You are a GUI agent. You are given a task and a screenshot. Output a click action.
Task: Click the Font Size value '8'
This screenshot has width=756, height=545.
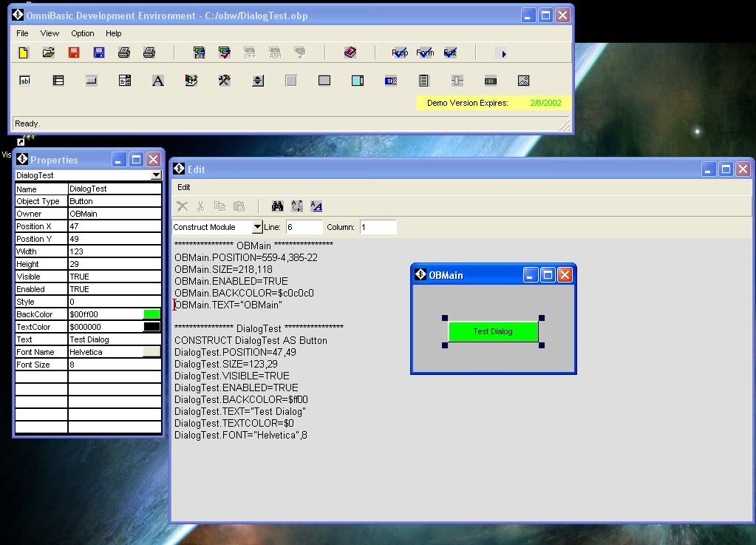(x=115, y=364)
